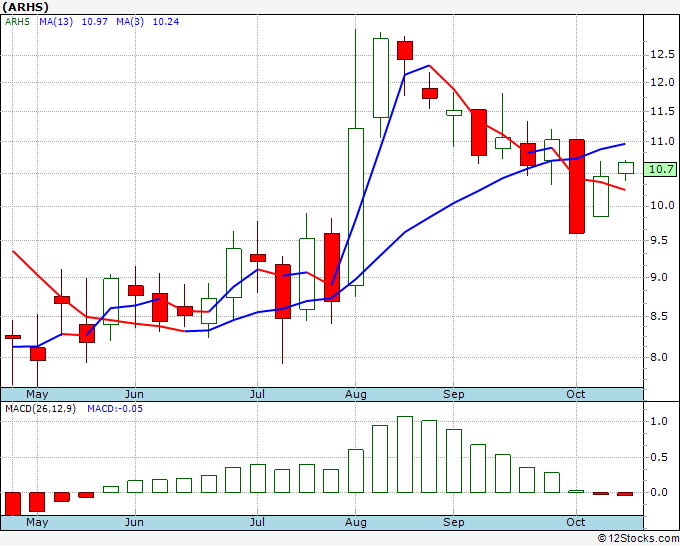Click the 9.5 price axis label
680x546 pixels.
coord(659,240)
